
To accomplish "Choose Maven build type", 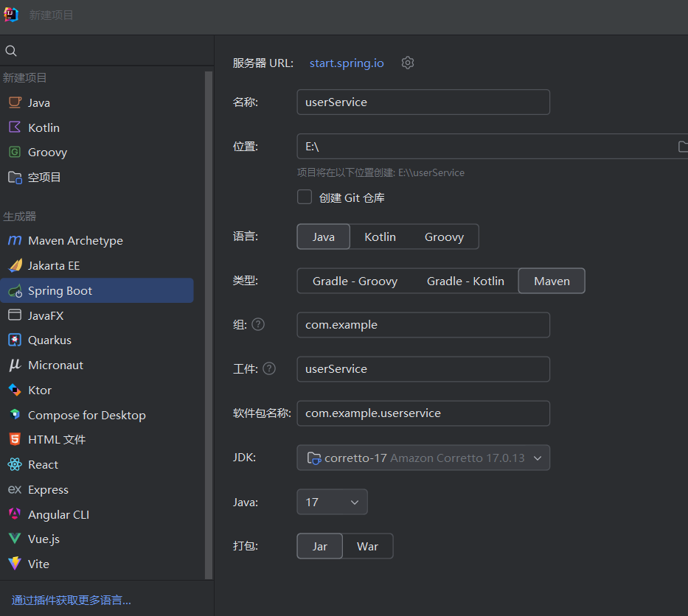I will (x=552, y=281).
